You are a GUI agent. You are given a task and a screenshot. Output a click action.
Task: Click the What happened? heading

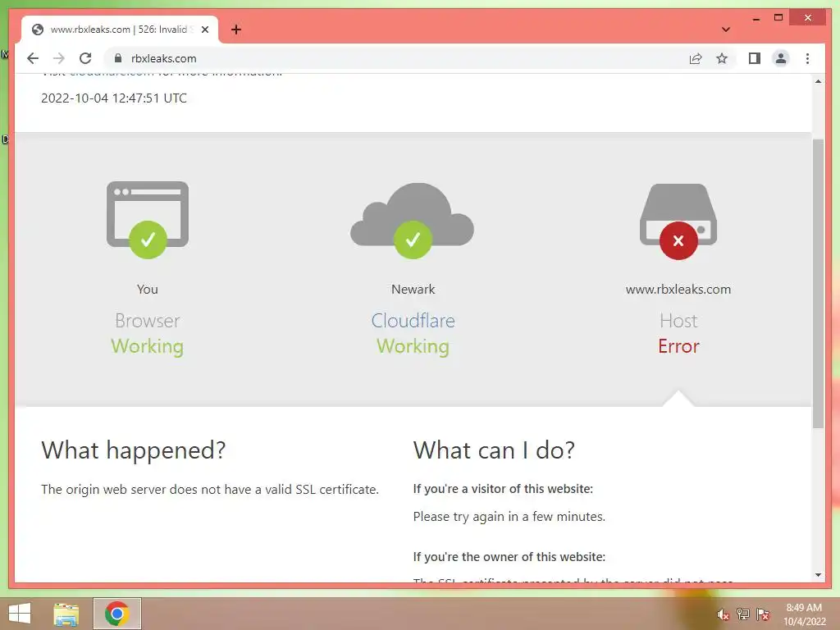tap(134, 450)
